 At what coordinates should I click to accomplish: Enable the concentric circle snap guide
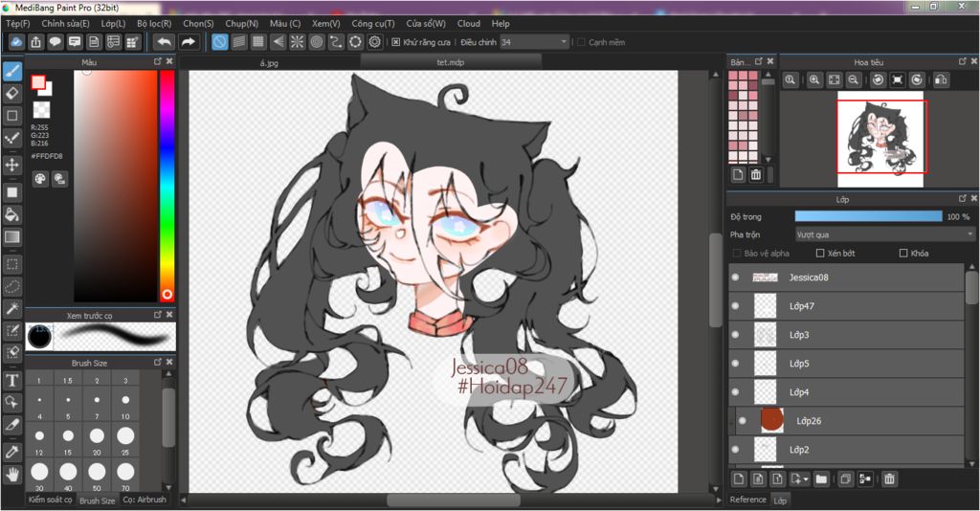(x=316, y=42)
